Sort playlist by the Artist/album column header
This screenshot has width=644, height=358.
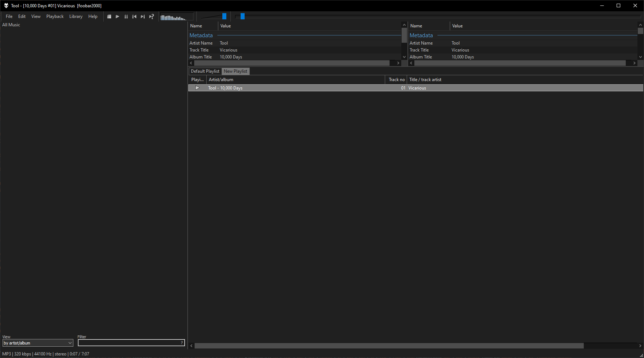[296, 80]
